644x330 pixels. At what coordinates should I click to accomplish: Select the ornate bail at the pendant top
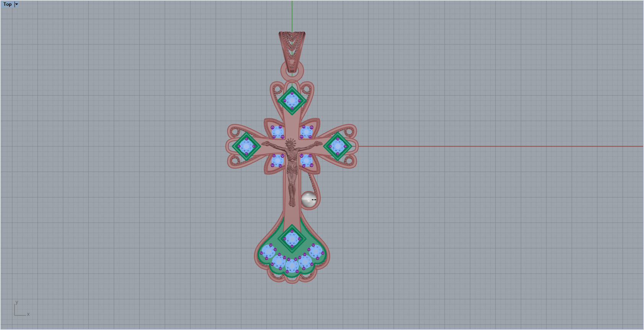click(x=292, y=52)
